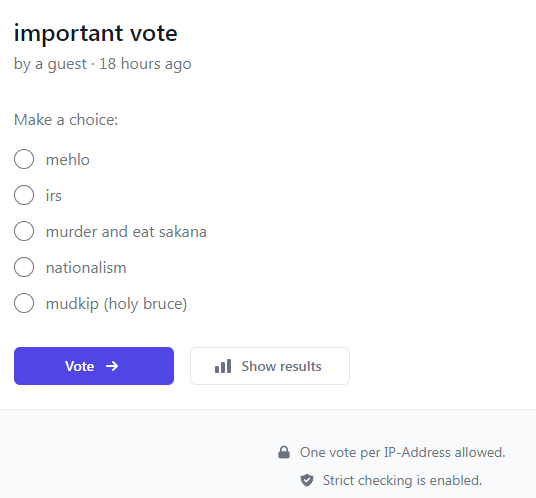Click the 'by a guest' author text
The width and height of the screenshot is (536, 498).
click(50, 64)
